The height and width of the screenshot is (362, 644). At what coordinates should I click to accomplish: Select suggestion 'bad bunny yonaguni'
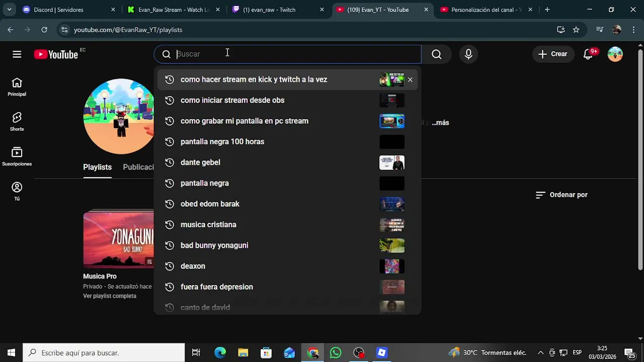[287, 245]
